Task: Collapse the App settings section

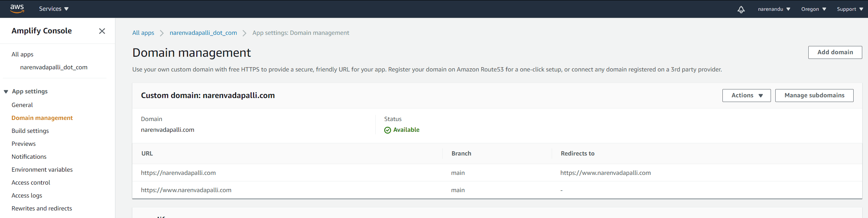Action: (6, 92)
